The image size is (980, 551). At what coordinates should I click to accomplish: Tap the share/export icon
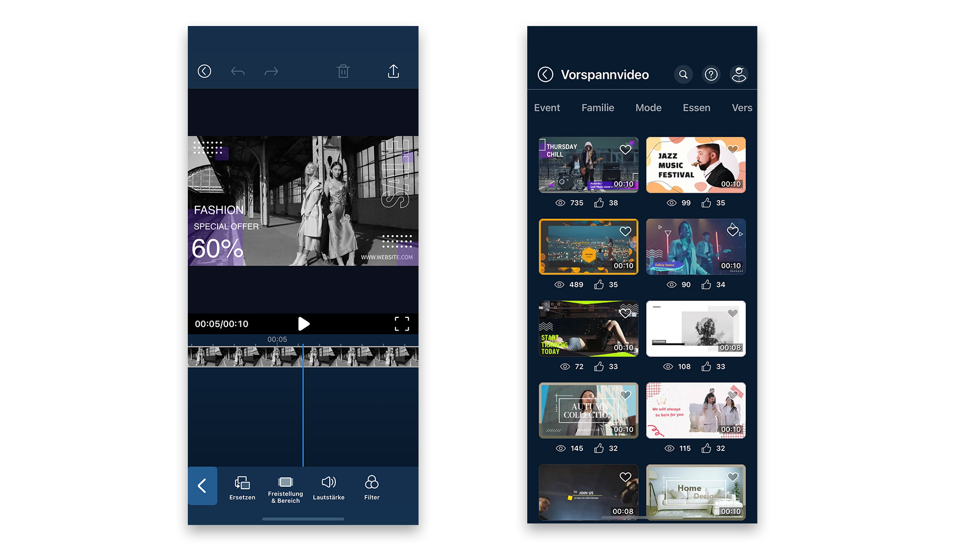tap(393, 71)
